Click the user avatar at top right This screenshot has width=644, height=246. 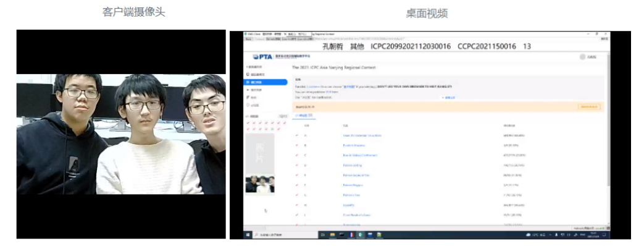582,57
